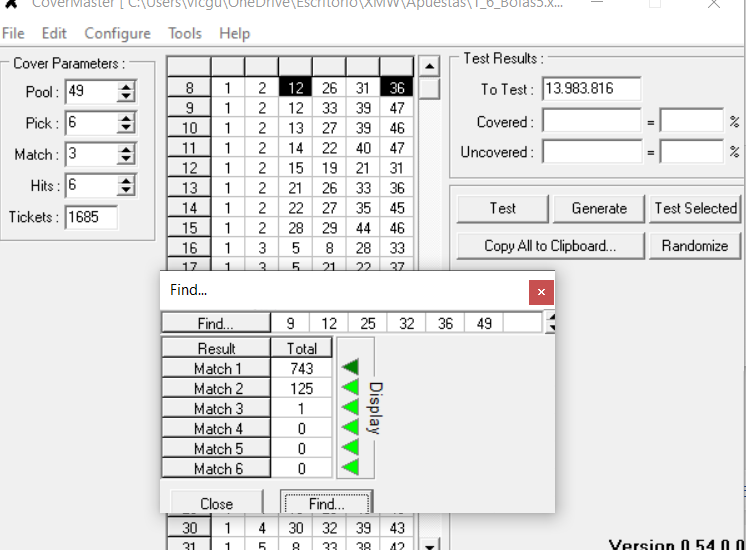Image resolution: width=746 pixels, height=550 pixels.
Task: Select ticket row header 8
Action: (x=189, y=88)
